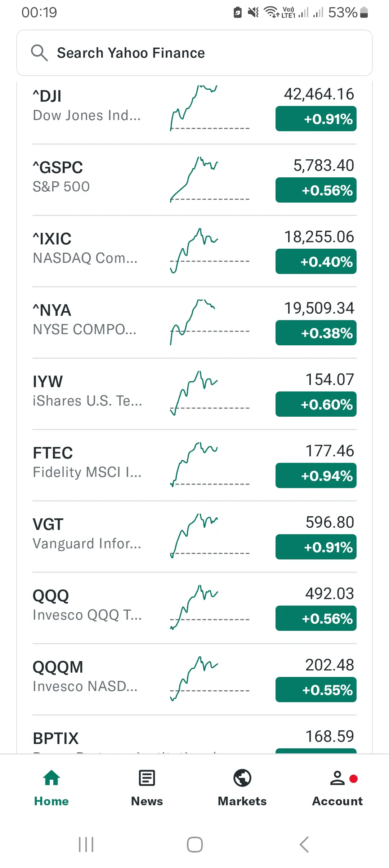389x868 pixels.
Task: Open the ^NYA NYSE Composite quote
Action: (194, 322)
